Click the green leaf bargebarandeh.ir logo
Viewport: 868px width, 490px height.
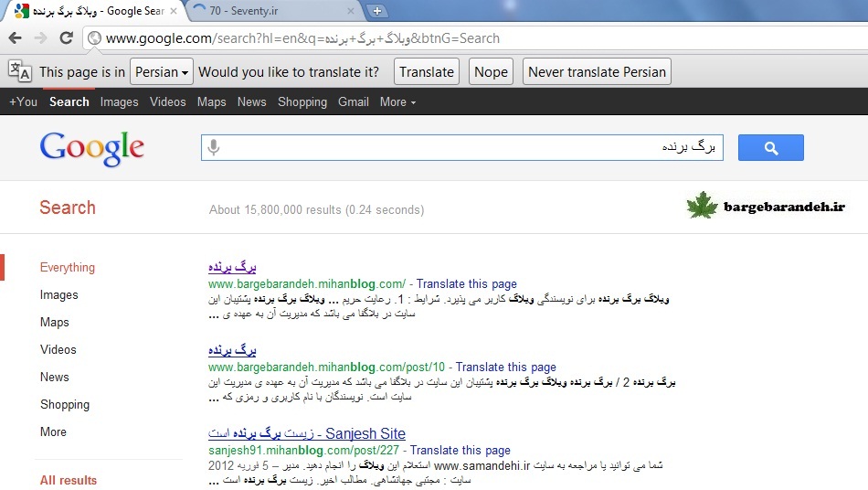click(x=767, y=206)
